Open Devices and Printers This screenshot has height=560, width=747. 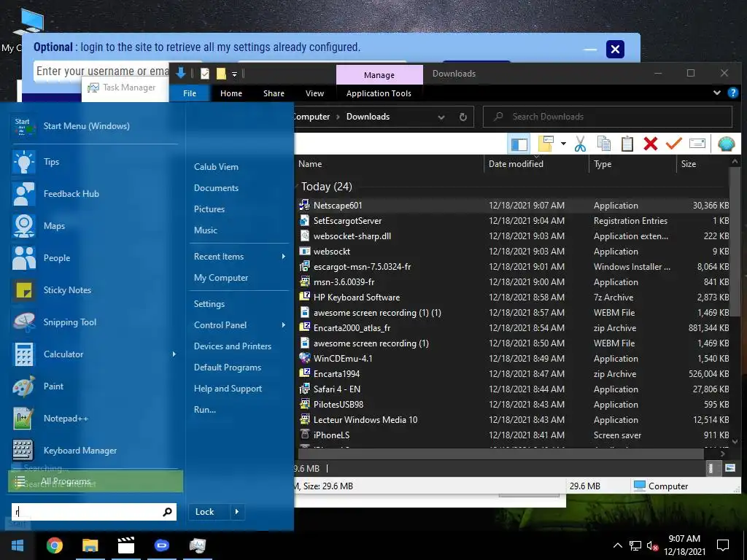[x=233, y=346]
